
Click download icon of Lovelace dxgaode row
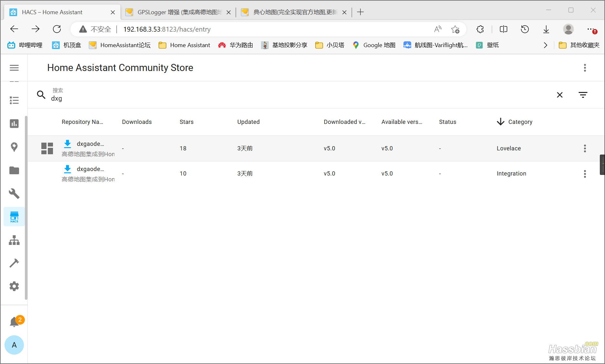(x=68, y=144)
